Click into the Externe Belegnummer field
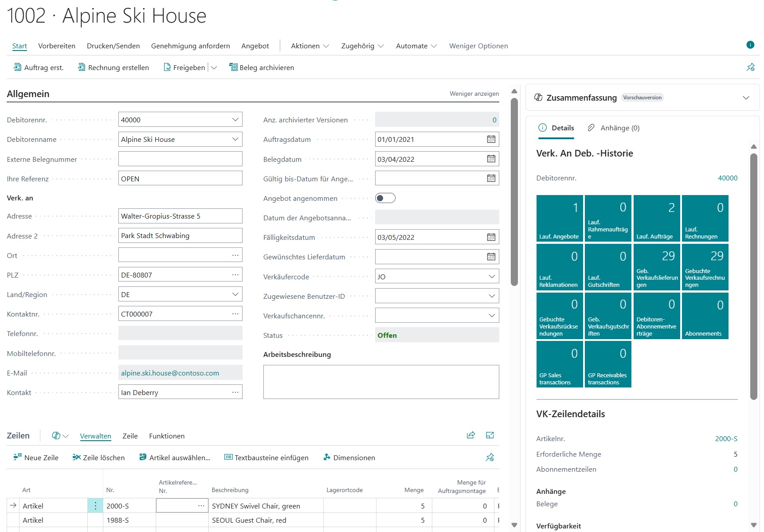764x532 pixels. (x=180, y=159)
